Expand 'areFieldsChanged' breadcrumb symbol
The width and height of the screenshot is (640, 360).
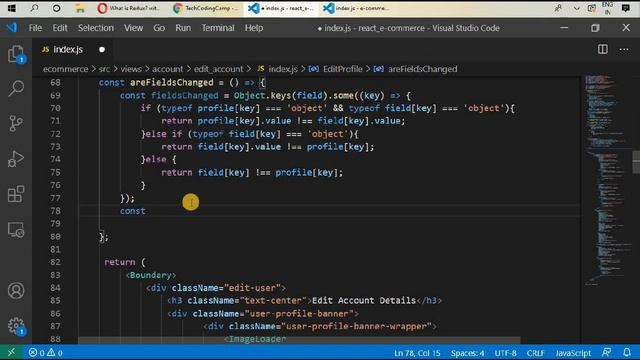coord(422,69)
